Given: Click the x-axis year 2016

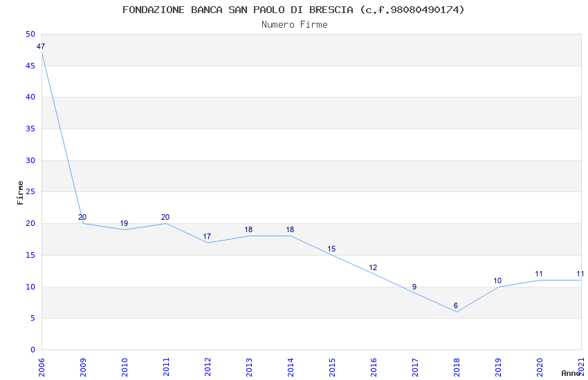Looking at the screenshot, I should pyautogui.click(x=374, y=367).
